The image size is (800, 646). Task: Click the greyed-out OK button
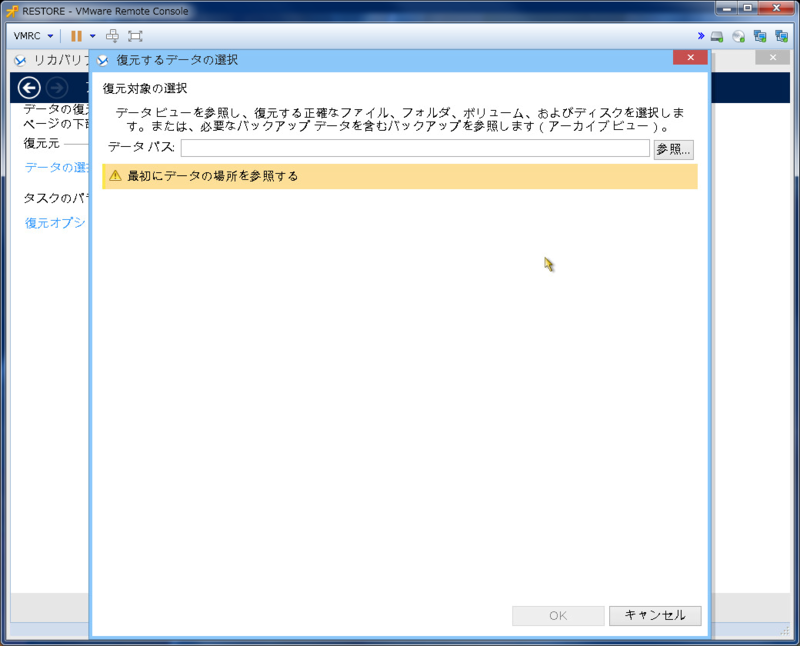pyautogui.click(x=558, y=616)
